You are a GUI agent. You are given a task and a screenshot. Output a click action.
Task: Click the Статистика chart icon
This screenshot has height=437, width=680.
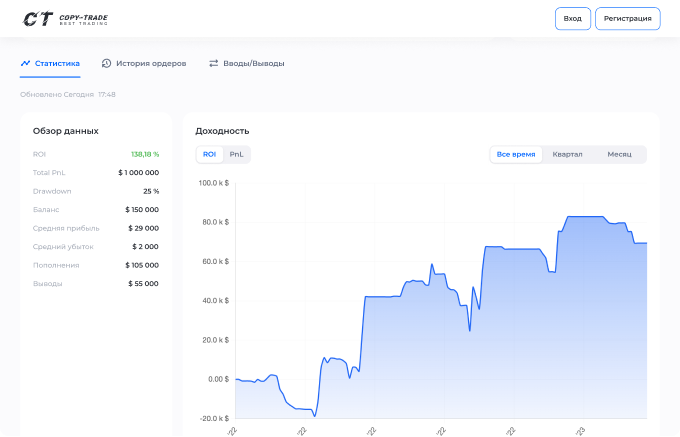[25, 63]
